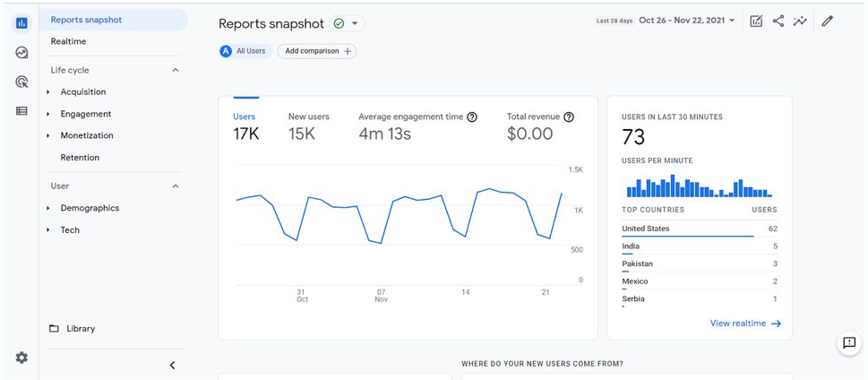This screenshot has height=380, width=868.
Task: Open Configure table icon in left rail
Action: click(21, 111)
